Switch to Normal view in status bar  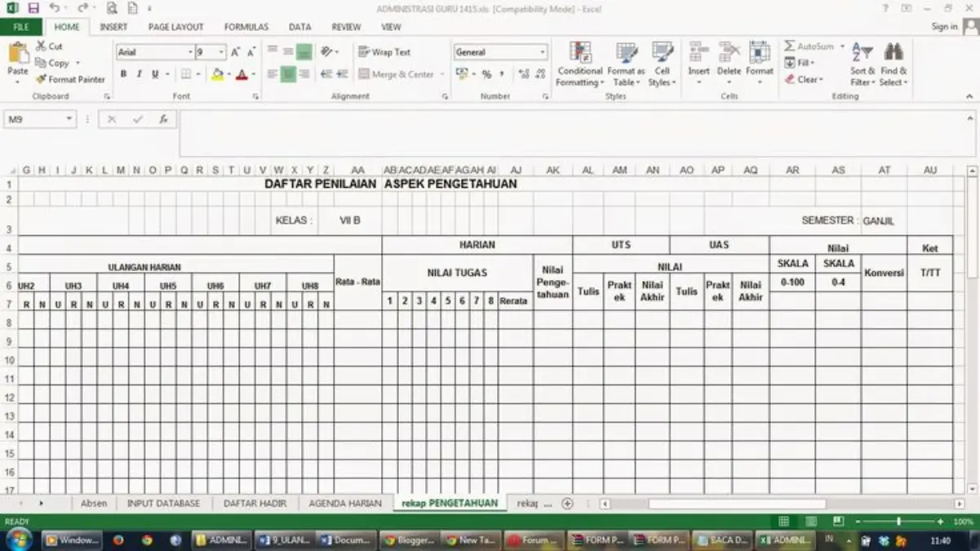pos(783,522)
